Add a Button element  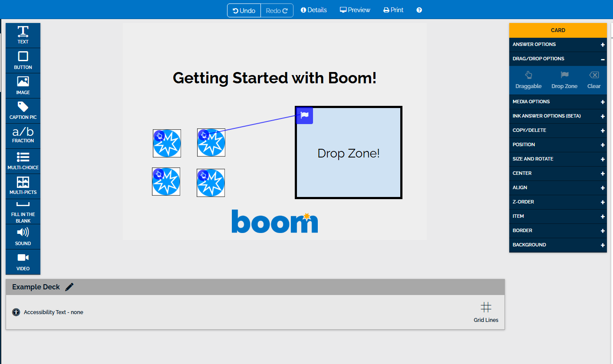23,60
